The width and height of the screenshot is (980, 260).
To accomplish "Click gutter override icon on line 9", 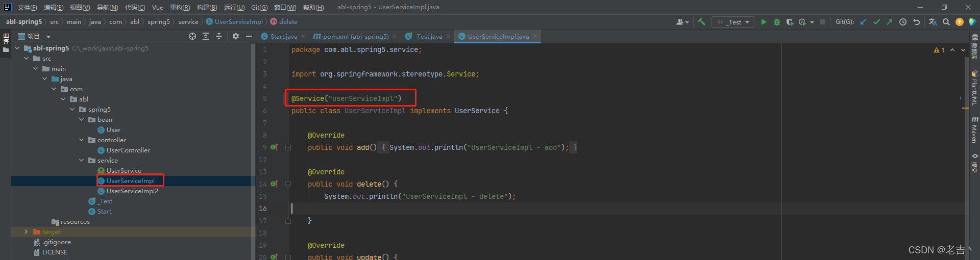I will pos(274,147).
